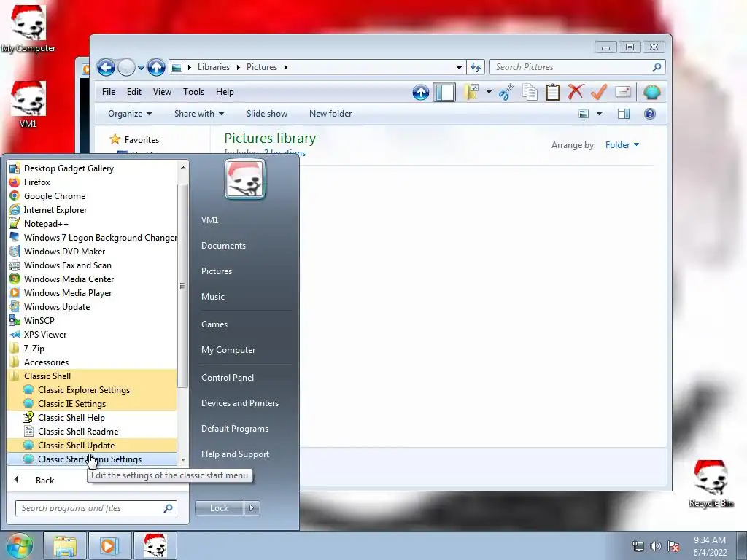Click the Up one level button beside address bar
This screenshot has height=560, width=747.
156,67
